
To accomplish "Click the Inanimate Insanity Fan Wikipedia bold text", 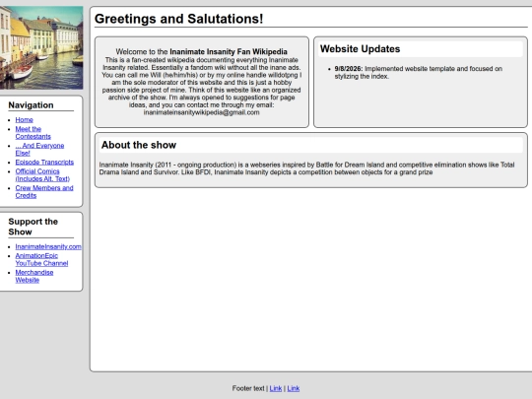I will (229, 52).
